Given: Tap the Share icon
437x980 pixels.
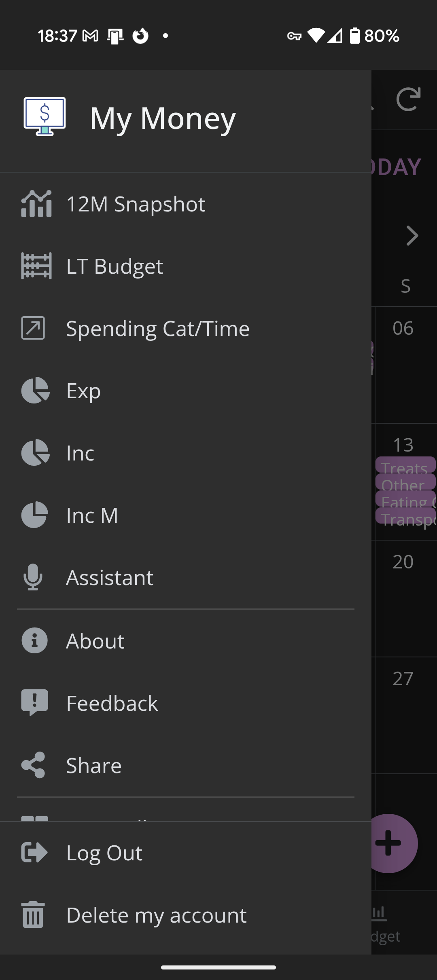Looking at the screenshot, I should point(33,765).
